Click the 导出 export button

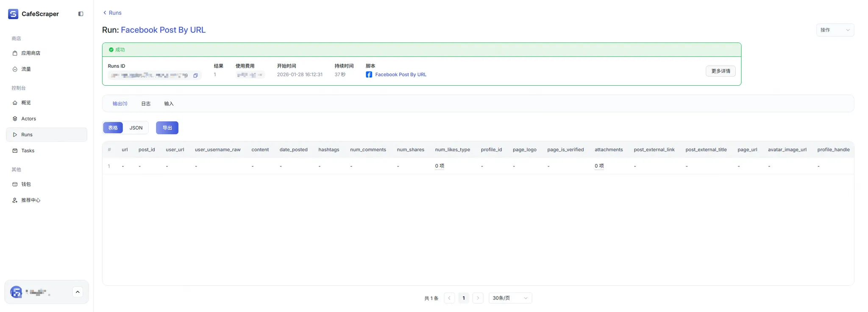coord(167,128)
